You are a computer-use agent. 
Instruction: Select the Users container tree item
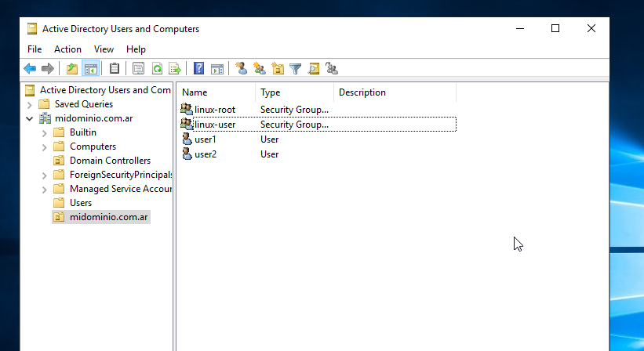[x=81, y=203]
